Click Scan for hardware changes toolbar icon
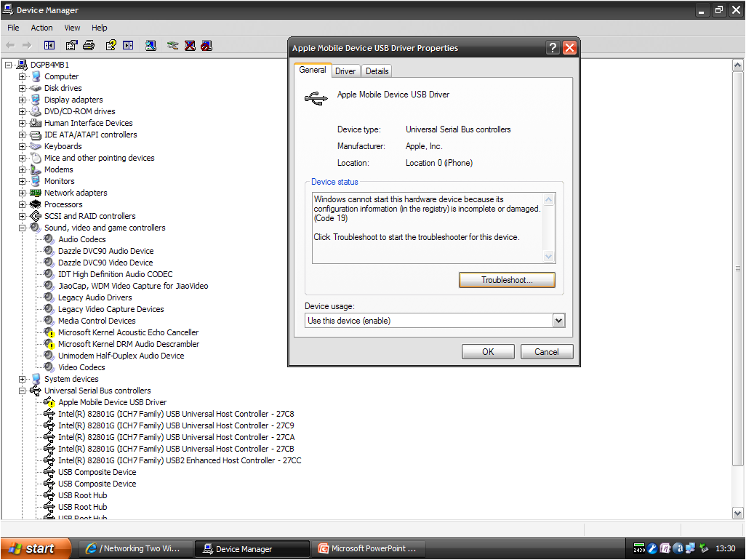Screen dimensions: 746x560 tap(151, 46)
